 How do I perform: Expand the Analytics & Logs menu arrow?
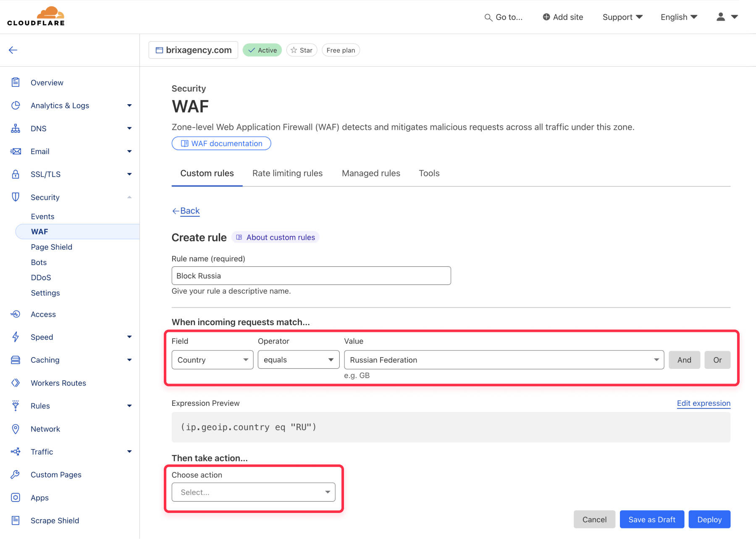[129, 105]
